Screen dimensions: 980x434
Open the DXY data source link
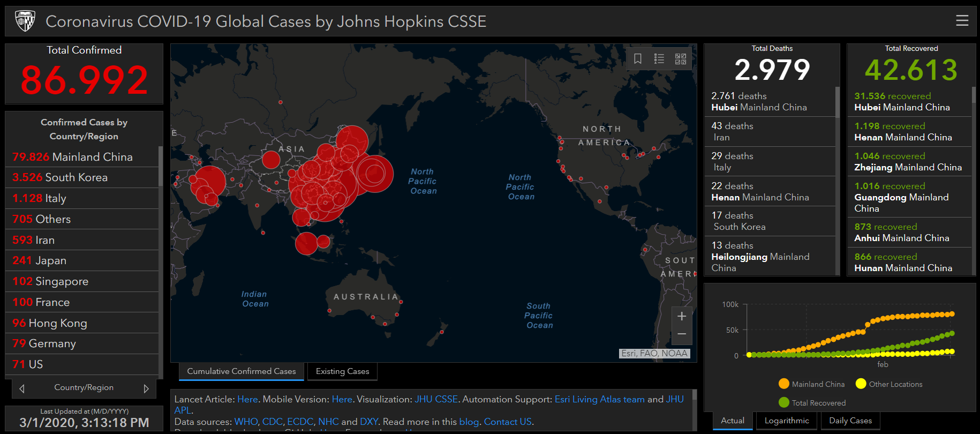369,422
